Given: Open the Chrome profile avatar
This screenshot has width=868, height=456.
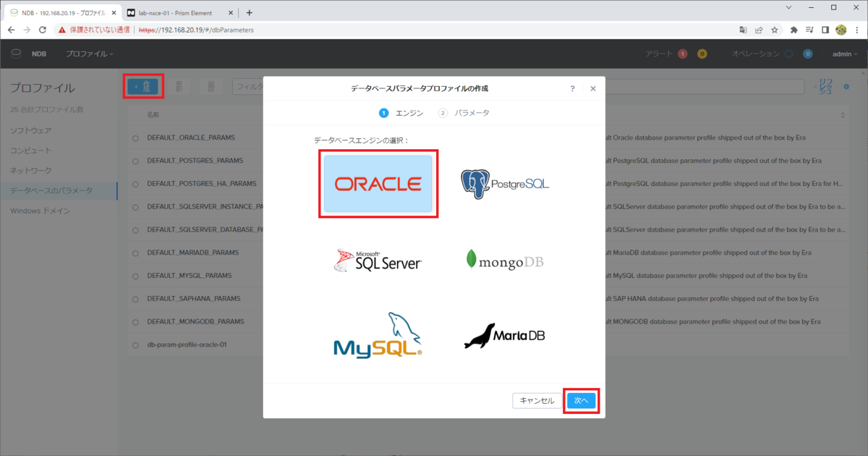Looking at the screenshot, I should point(841,30).
